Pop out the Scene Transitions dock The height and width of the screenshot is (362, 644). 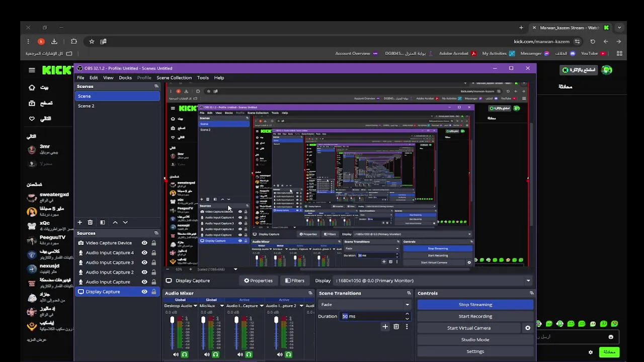(409, 293)
